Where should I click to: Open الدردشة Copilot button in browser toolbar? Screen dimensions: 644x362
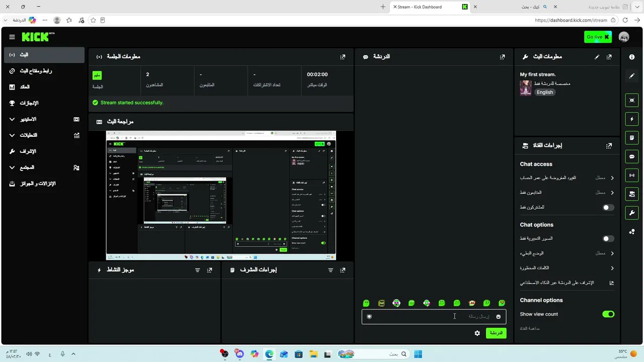tap(24, 20)
